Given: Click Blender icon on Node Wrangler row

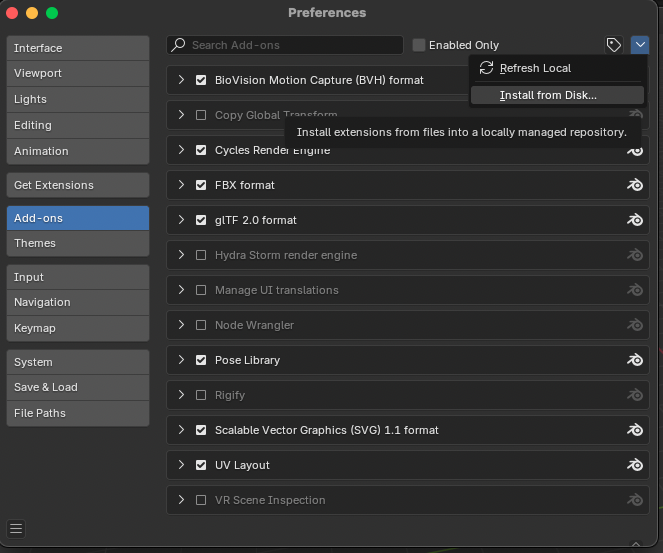Looking at the screenshot, I should 634,325.
